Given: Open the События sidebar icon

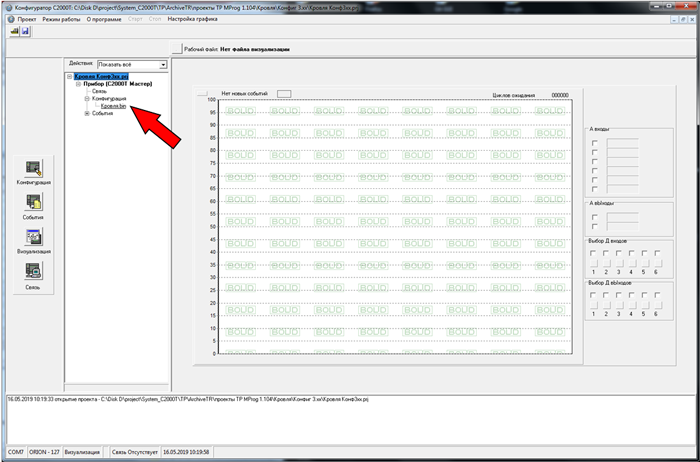Looking at the screenshot, I should click(33, 203).
